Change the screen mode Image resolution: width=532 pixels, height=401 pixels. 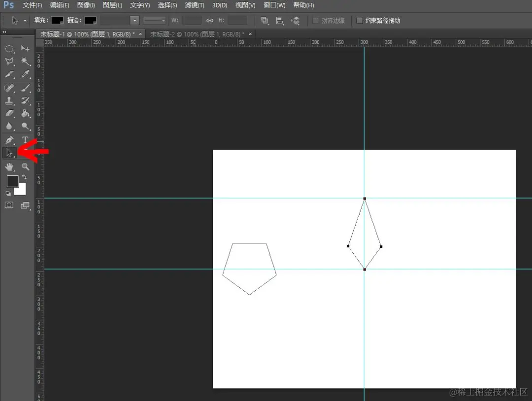[x=25, y=205]
